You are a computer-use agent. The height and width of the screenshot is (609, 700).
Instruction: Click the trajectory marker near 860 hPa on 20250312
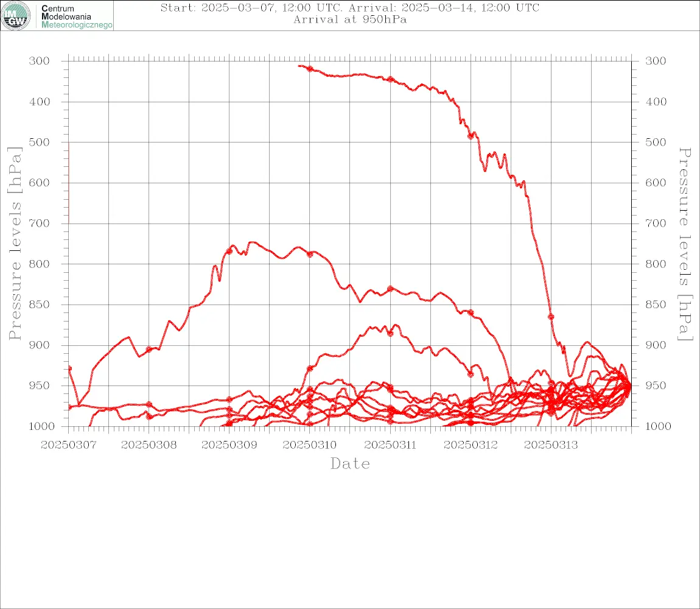coord(471,313)
